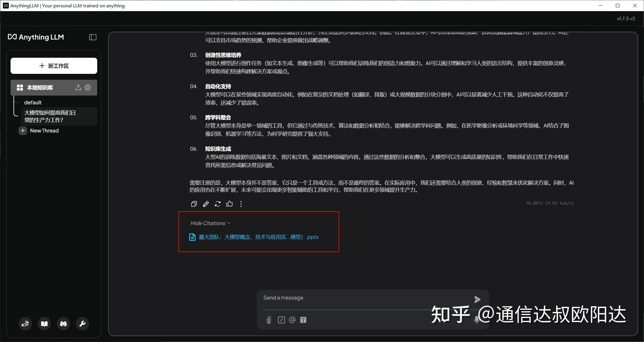Click the Anything LLM logo
Viewport: 644px width, 342px height.
coord(36,37)
